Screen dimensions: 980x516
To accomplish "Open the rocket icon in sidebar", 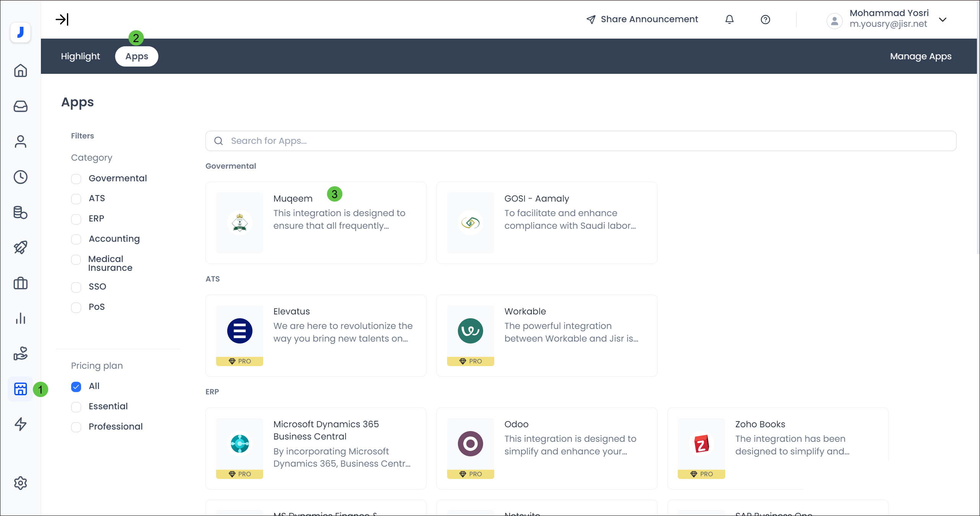I will 20,247.
